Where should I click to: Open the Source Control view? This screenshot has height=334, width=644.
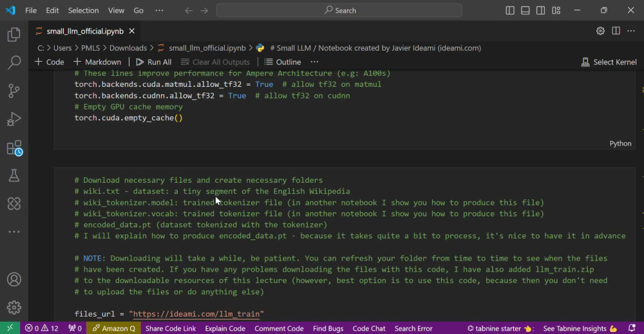point(14,91)
